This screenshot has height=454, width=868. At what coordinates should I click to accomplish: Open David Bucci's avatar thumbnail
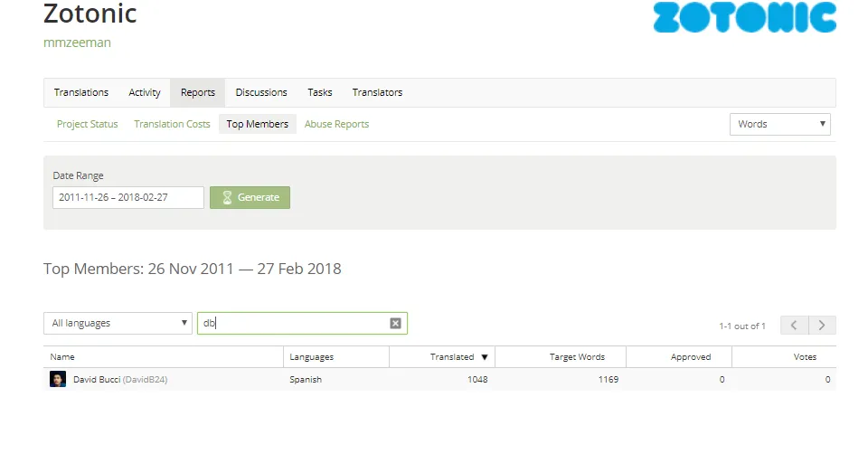[x=58, y=379]
